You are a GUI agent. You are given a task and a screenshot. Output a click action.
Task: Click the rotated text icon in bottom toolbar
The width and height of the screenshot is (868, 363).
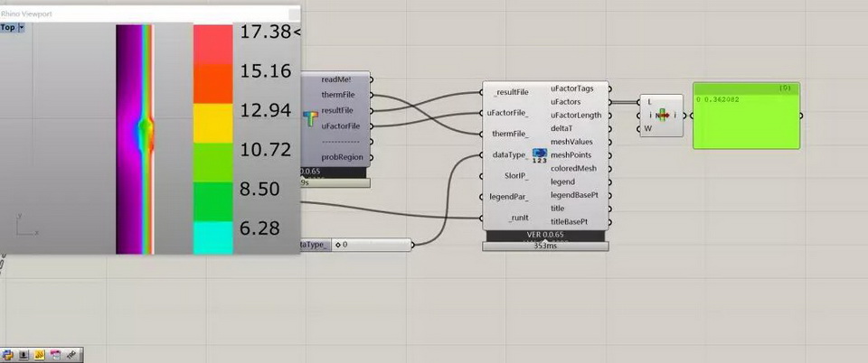click(71, 355)
